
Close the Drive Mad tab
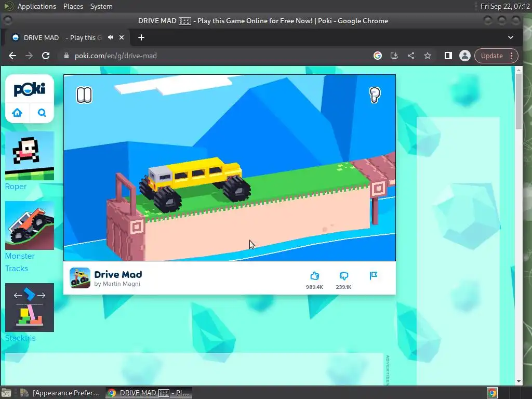122,37
